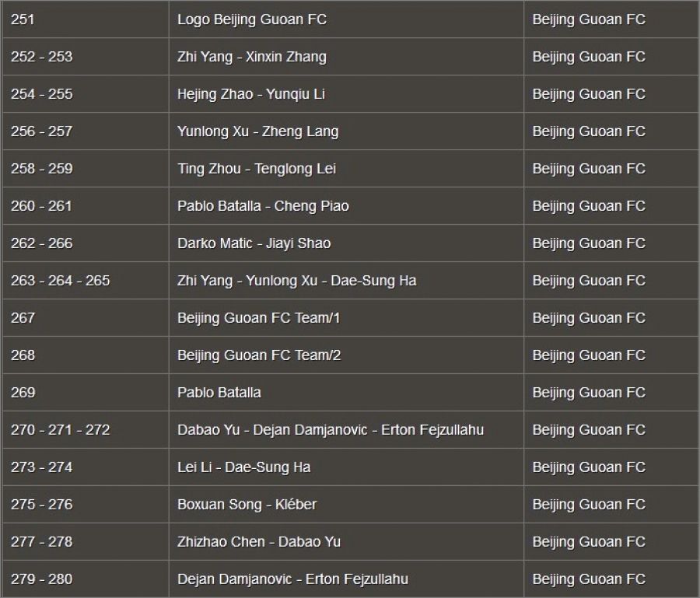Select 'Beijing Guoan FC Team/2' entry
Image resolution: width=700 pixels, height=598 pixels.
(x=259, y=355)
